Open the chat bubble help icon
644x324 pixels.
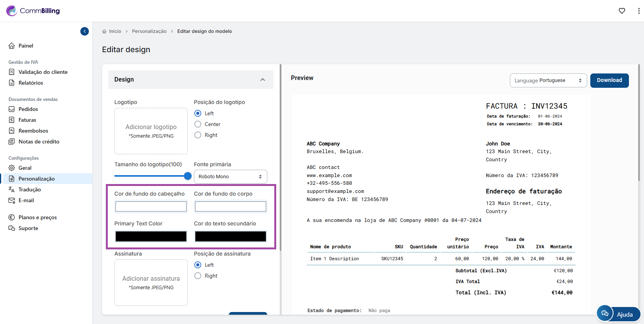point(605,314)
